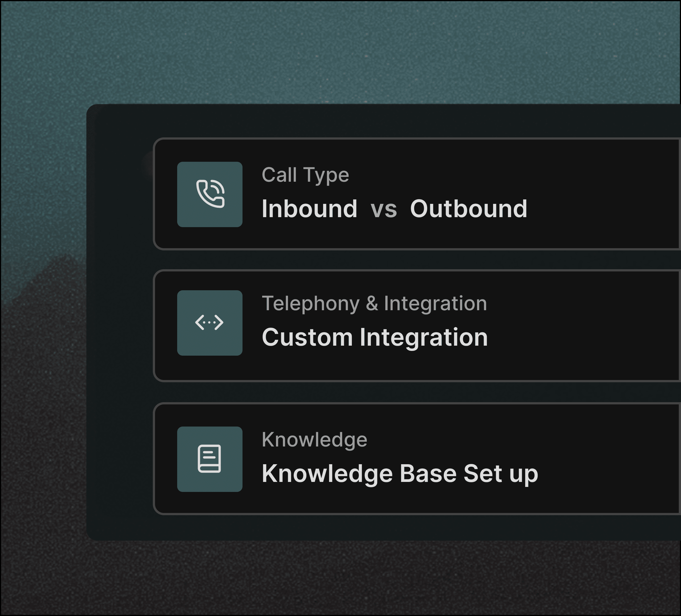681x616 pixels.
Task: Select the Call Type label
Action: 305,175
